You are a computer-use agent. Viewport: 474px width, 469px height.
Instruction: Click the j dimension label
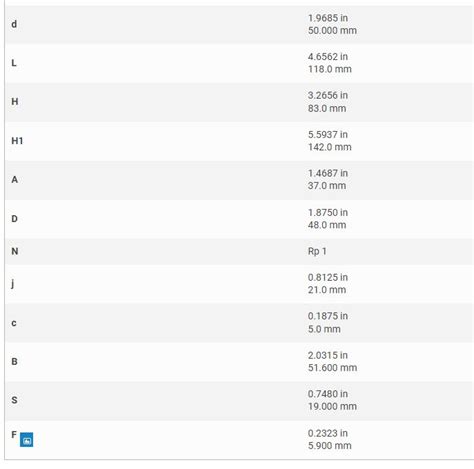[13, 284]
